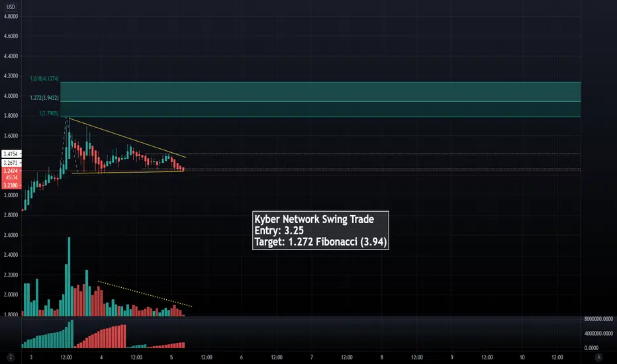Select the red 3.2380 price label
This screenshot has height=364, width=617.
click(11, 185)
